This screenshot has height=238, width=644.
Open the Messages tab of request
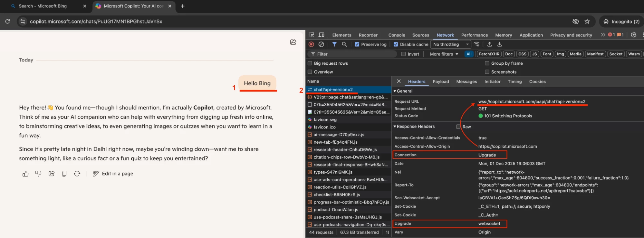point(466,81)
